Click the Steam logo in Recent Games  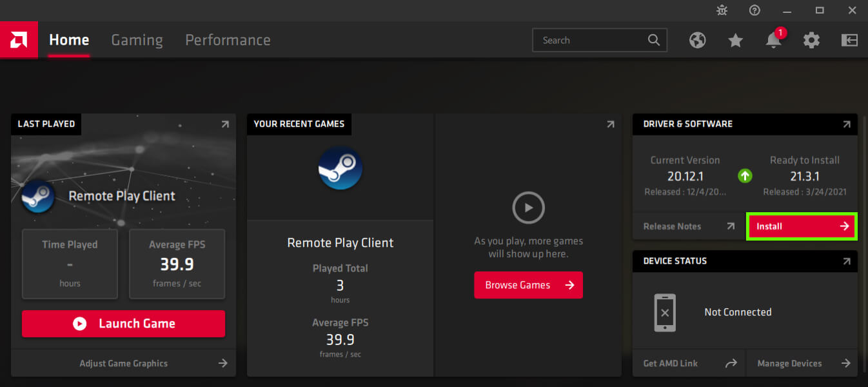pyautogui.click(x=340, y=168)
